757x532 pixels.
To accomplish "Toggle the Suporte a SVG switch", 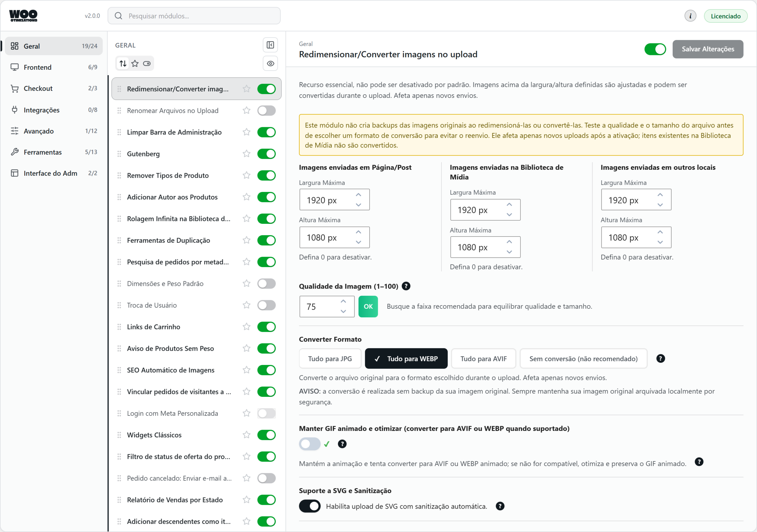I will (x=310, y=506).
